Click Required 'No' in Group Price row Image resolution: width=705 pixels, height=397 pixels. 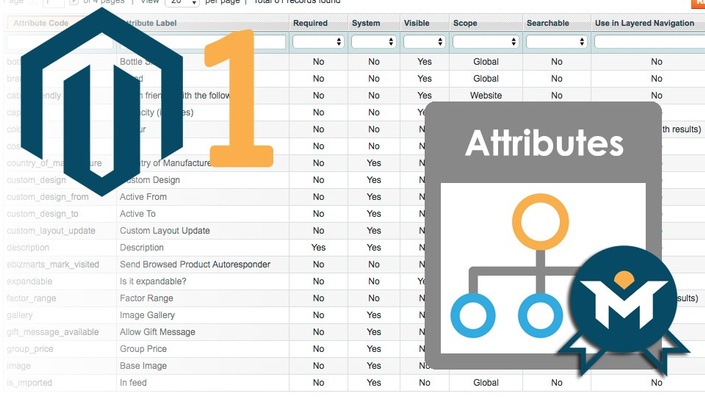pos(318,349)
